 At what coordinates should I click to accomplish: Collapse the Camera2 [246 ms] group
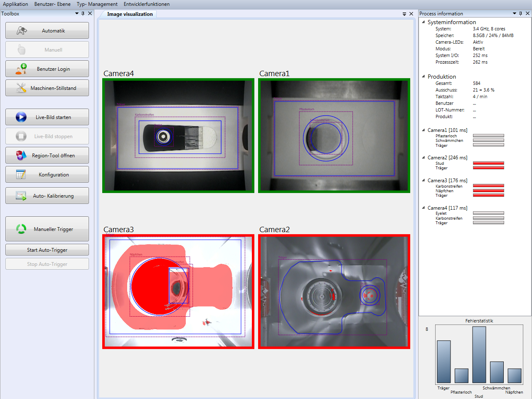[x=424, y=158]
